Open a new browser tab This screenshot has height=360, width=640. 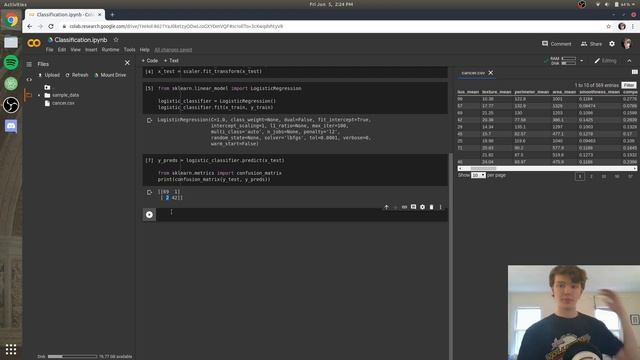pyautogui.click(x=112, y=14)
